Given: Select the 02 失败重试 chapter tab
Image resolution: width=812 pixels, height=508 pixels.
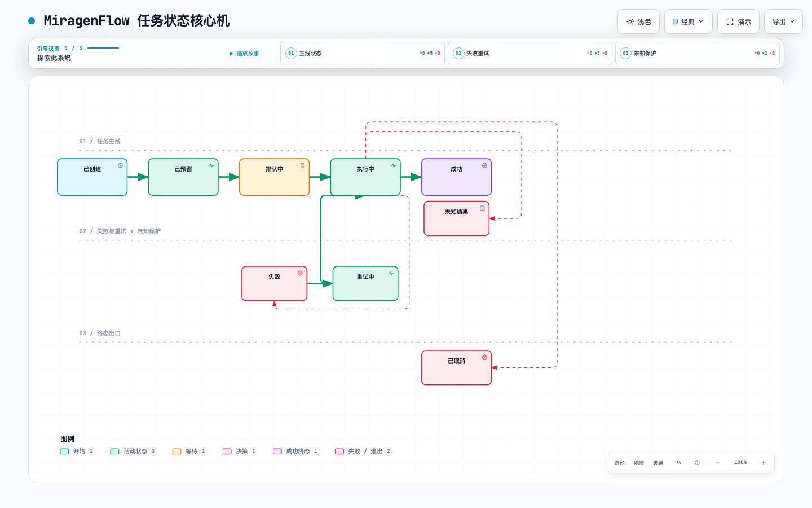Looking at the screenshot, I should [x=530, y=53].
